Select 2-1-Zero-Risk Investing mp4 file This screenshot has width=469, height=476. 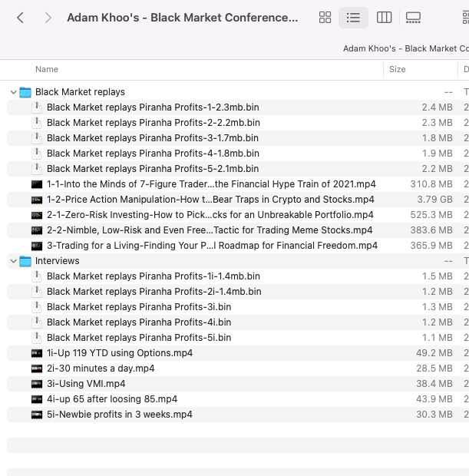[238, 215]
